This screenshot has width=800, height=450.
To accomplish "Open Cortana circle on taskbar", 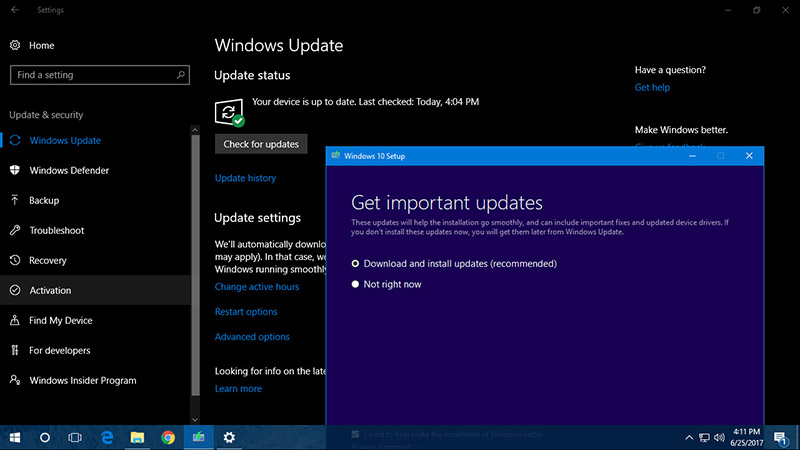I will coord(45,437).
